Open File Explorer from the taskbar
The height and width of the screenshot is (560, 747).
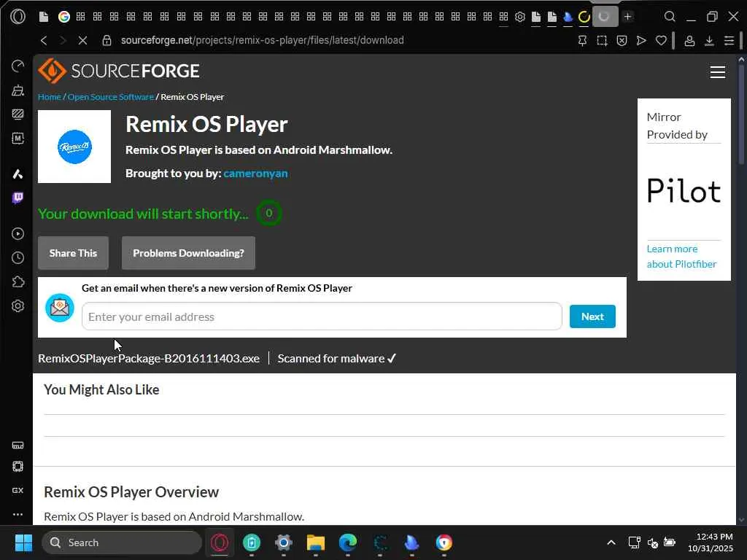pyautogui.click(x=315, y=542)
